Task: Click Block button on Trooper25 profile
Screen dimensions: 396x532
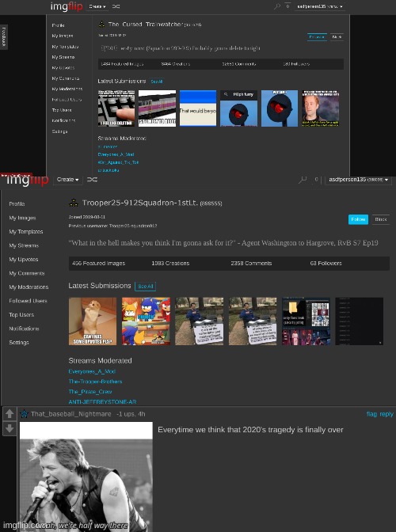Action: (381, 219)
